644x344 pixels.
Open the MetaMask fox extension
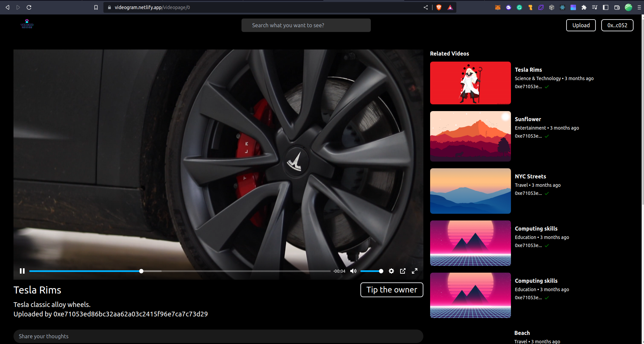point(497,7)
